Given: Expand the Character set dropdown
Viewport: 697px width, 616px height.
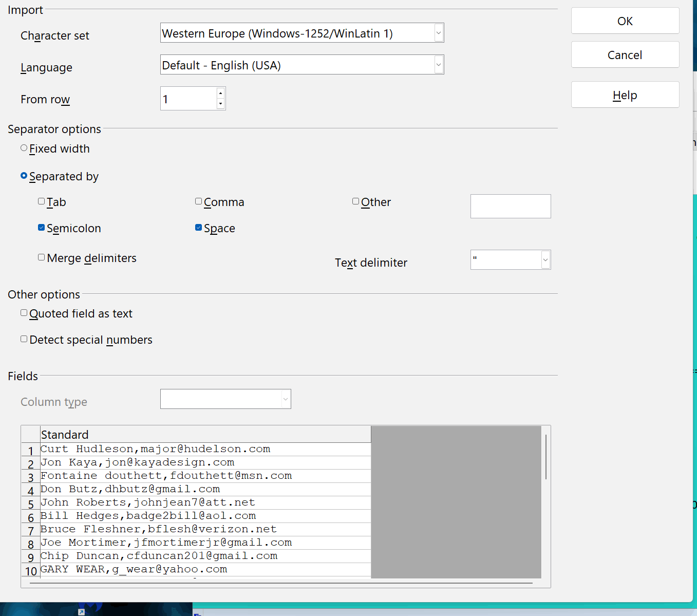Looking at the screenshot, I should coord(438,33).
